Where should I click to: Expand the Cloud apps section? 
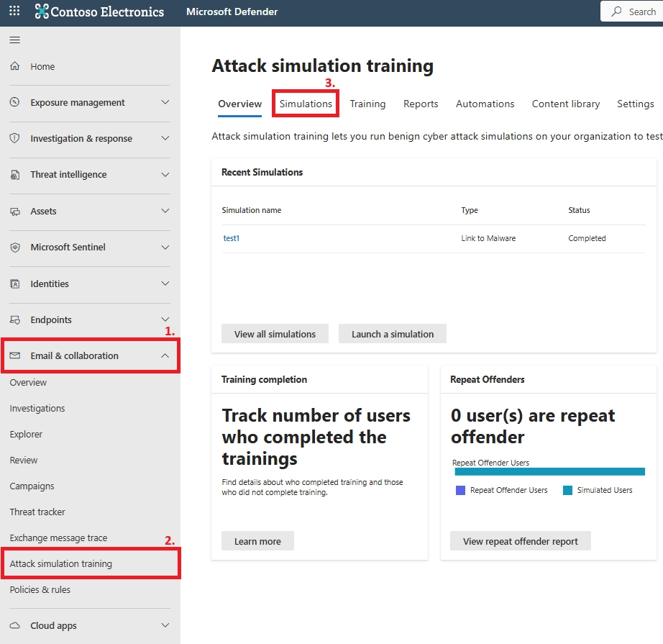click(164, 625)
